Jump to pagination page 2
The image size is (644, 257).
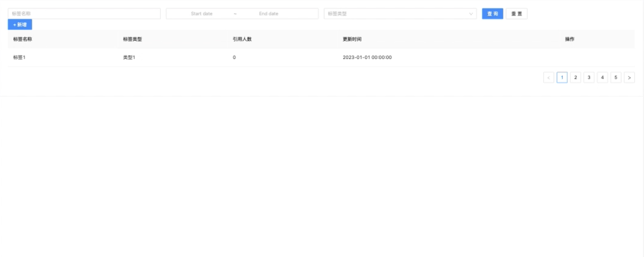[576, 78]
